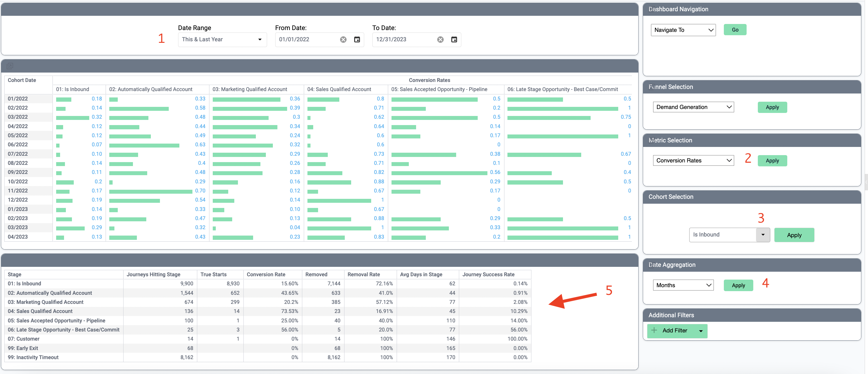Viewport: 868px width, 374px height.
Task: Click the Metric Selection Apply button
Action: [x=773, y=161]
